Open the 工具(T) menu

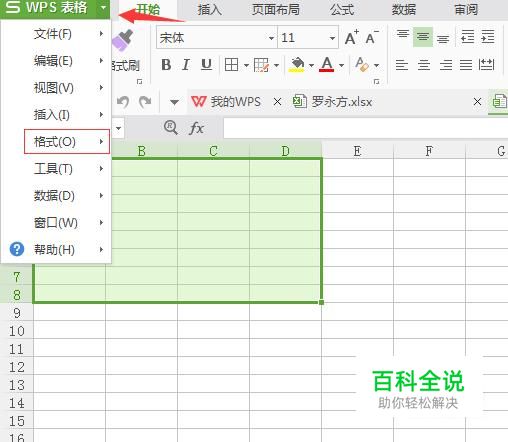coord(56,169)
